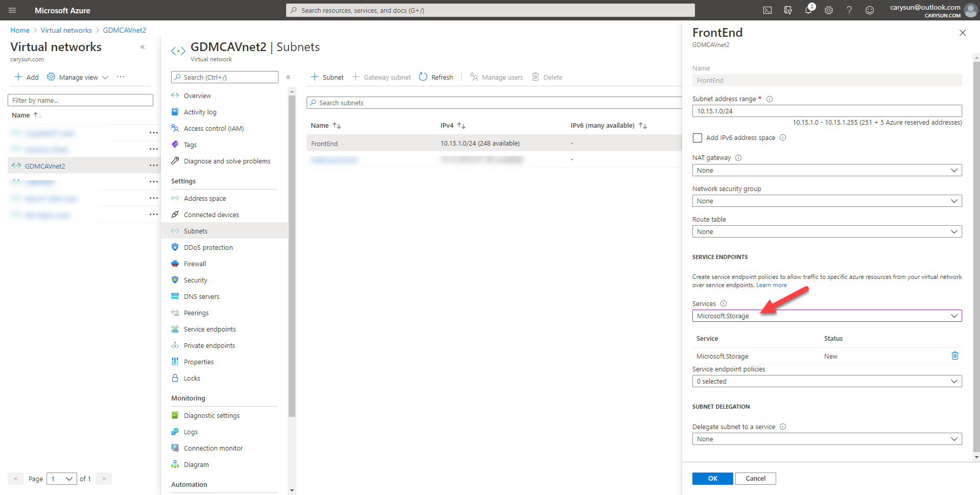Click the info icon next to Subnet address range
The width and height of the screenshot is (980, 495).
coord(769,99)
